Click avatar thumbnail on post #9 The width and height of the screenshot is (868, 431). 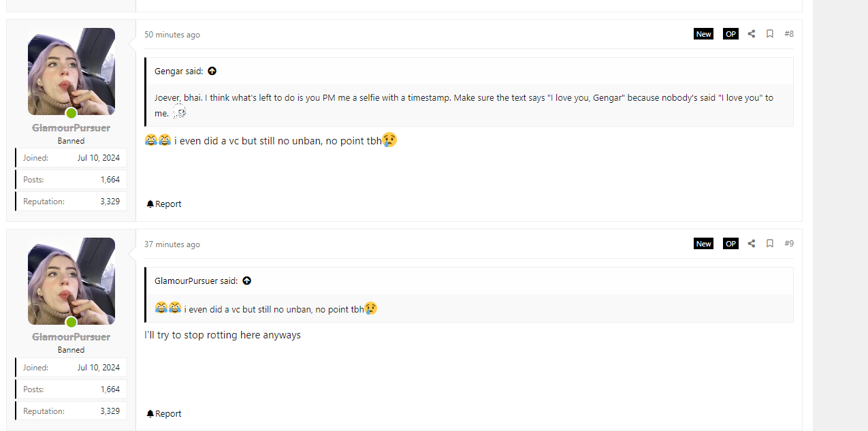(x=71, y=281)
